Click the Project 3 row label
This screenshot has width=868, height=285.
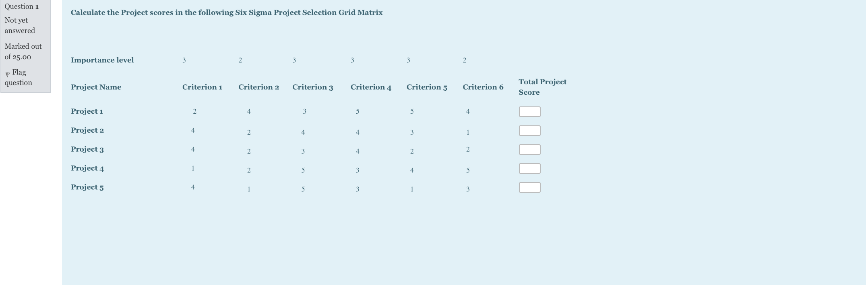(87, 149)
